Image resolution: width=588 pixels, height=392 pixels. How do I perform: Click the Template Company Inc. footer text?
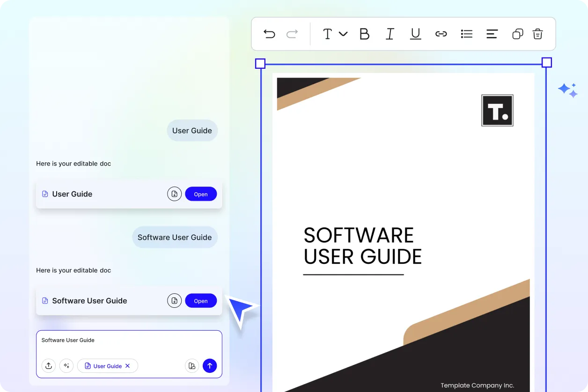point(477,385)
